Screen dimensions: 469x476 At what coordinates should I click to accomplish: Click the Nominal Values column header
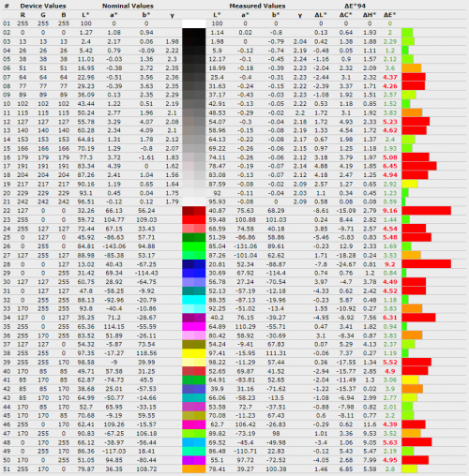point(128,6)
